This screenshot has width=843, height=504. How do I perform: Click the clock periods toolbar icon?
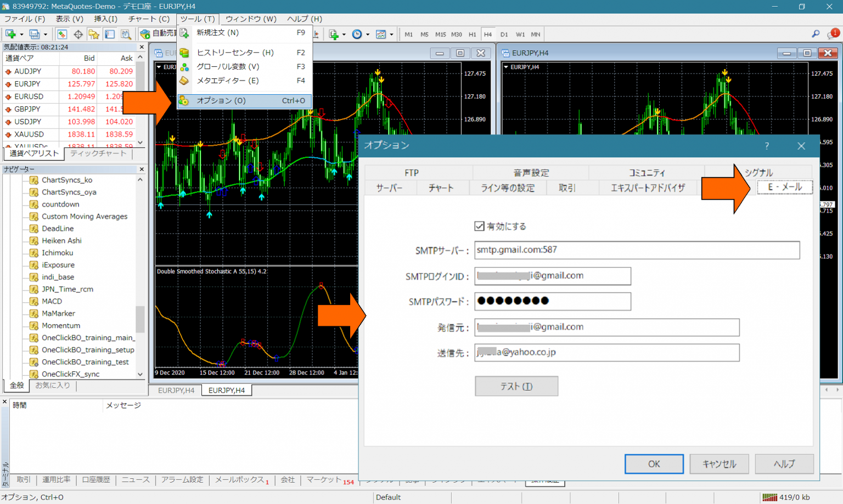(x=357, y=34)
